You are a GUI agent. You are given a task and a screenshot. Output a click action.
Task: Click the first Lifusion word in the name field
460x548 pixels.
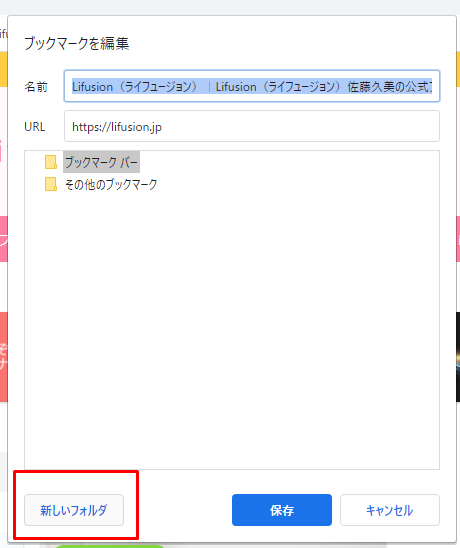coord(92,87)
